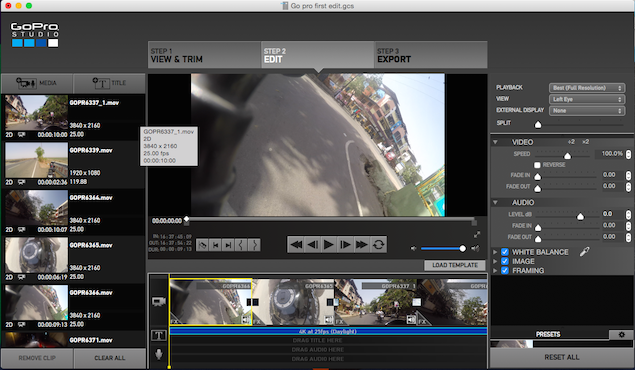This screenshot has width=635, height=370.
Task: Click the mute speaker icon
Action: tap(413, 249)
